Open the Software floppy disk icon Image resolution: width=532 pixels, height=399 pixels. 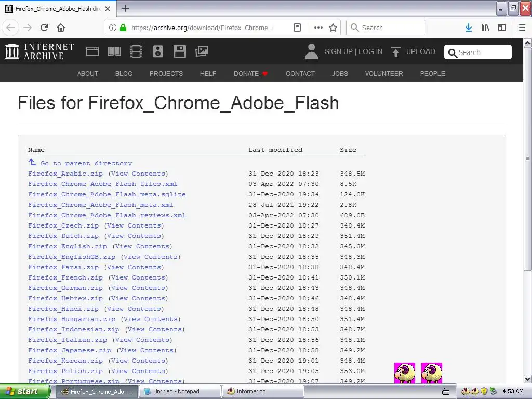point(179,51)
